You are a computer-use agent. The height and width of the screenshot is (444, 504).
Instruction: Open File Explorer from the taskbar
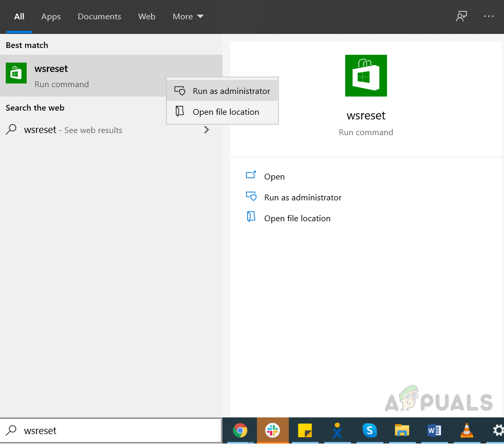coord(402,430)
